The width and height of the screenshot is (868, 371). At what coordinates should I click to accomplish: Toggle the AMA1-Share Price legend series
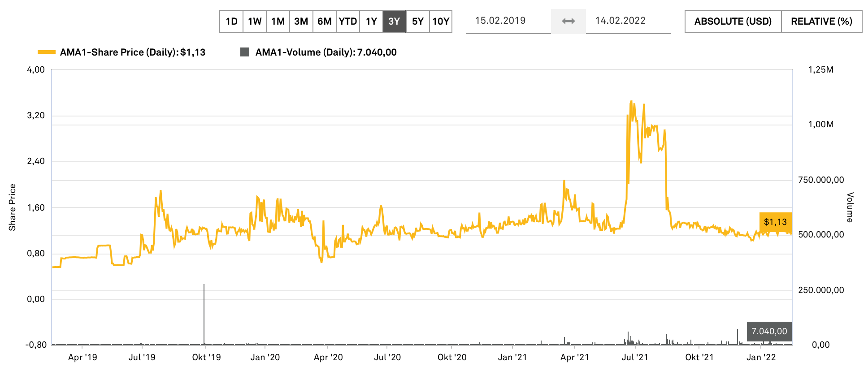[x=132, y=52]
